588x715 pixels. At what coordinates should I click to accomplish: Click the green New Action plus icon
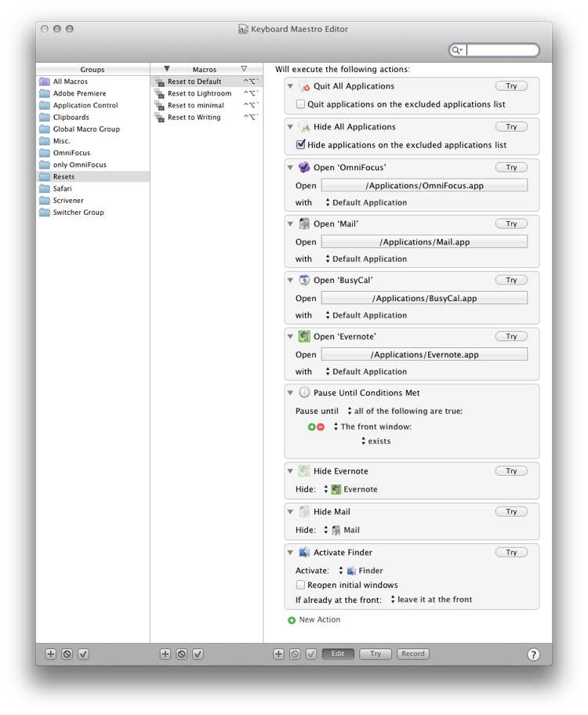click(x=292, y=620)
